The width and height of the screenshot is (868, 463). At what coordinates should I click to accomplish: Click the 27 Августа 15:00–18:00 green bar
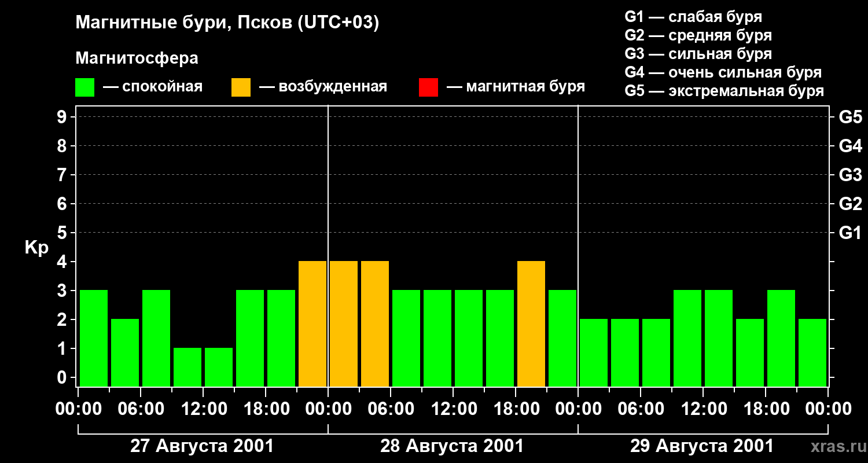(250, 339)
